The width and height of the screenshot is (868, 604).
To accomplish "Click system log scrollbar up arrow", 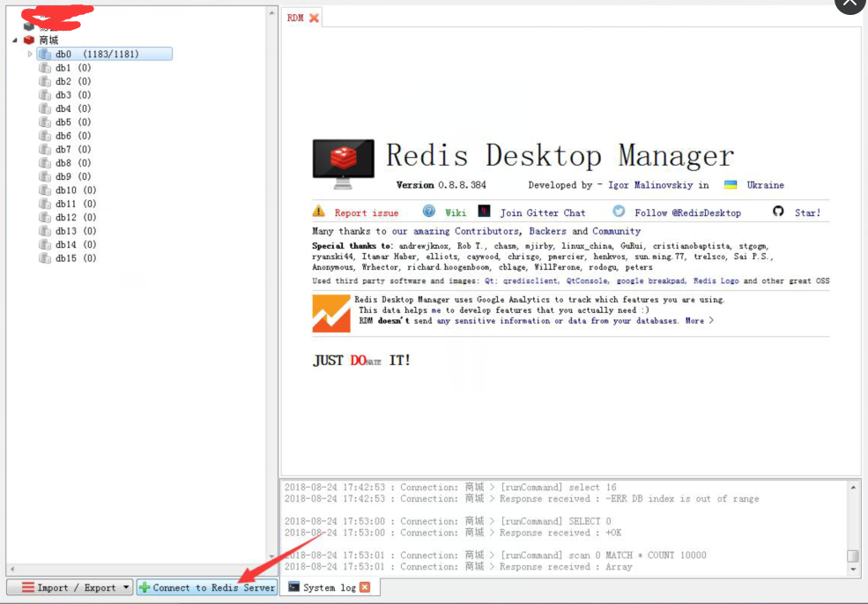I will 853,488.
